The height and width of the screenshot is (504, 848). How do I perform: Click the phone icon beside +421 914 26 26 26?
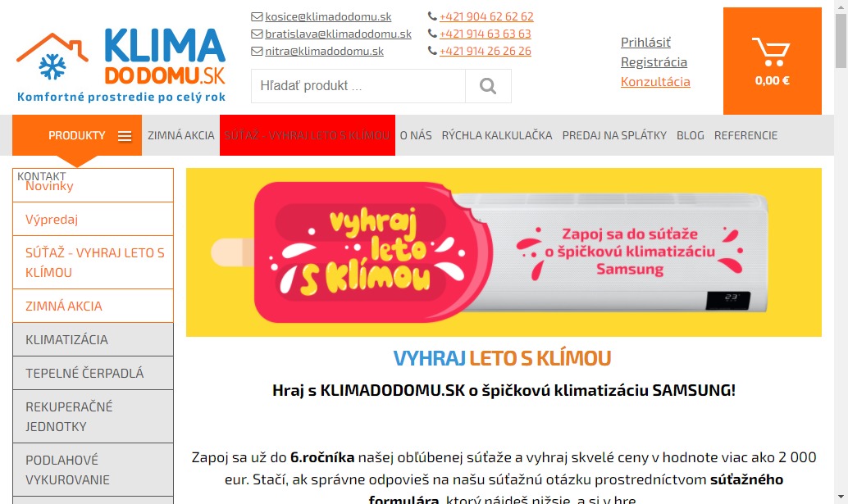point(432,51)
